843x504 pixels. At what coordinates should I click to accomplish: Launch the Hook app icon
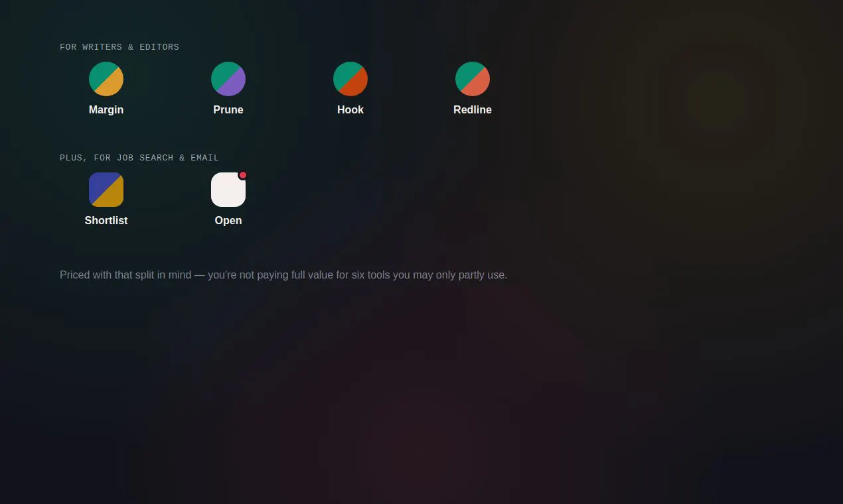tap(350, 79)
